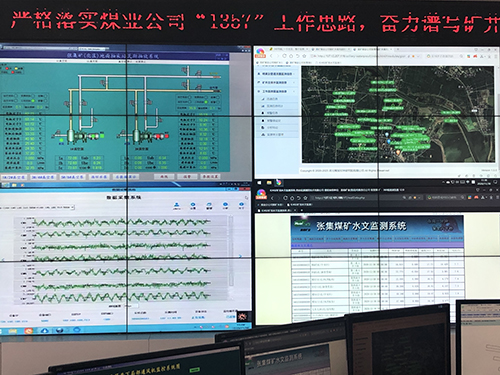
Task: Switch to first screen tab at pump screen bottom
Action: (14, 177)
